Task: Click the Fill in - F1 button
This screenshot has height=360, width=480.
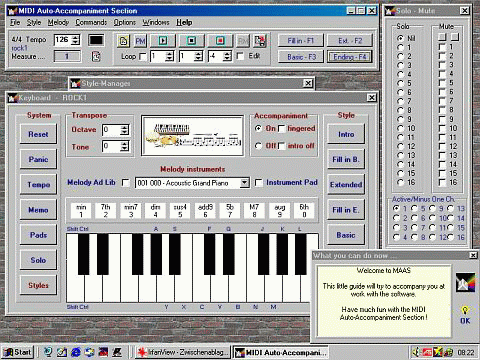Action: point(301,41)
